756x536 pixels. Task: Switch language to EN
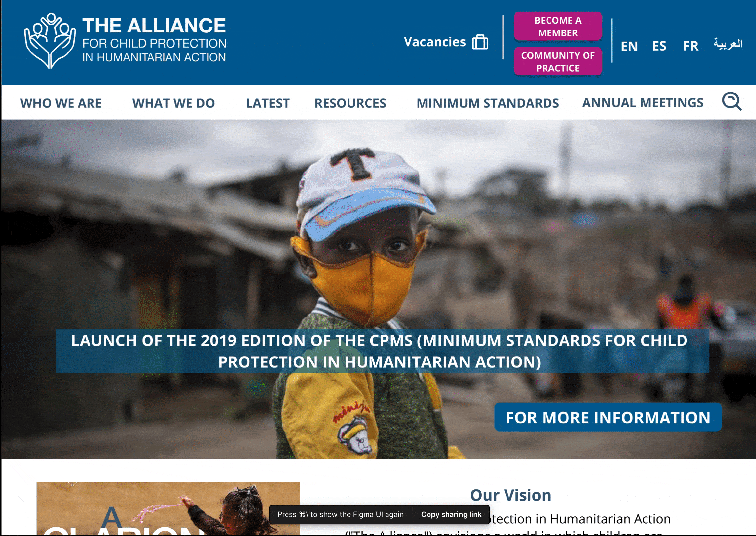tap(629, 46)
